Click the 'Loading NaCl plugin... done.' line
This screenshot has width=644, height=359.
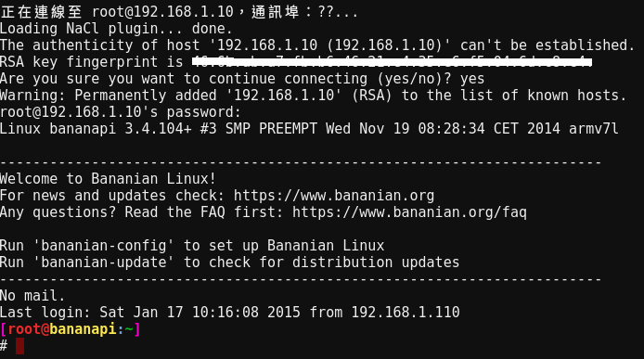tap(116, 29)
